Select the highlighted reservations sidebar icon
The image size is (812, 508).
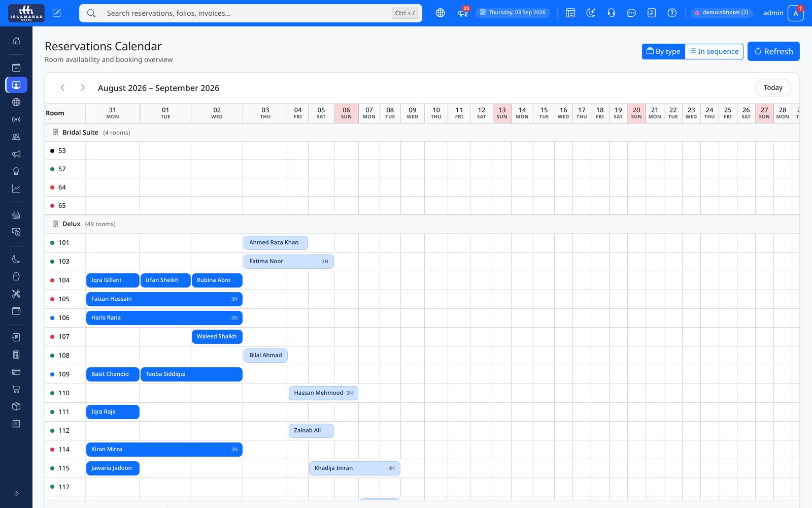coord(16,85)
